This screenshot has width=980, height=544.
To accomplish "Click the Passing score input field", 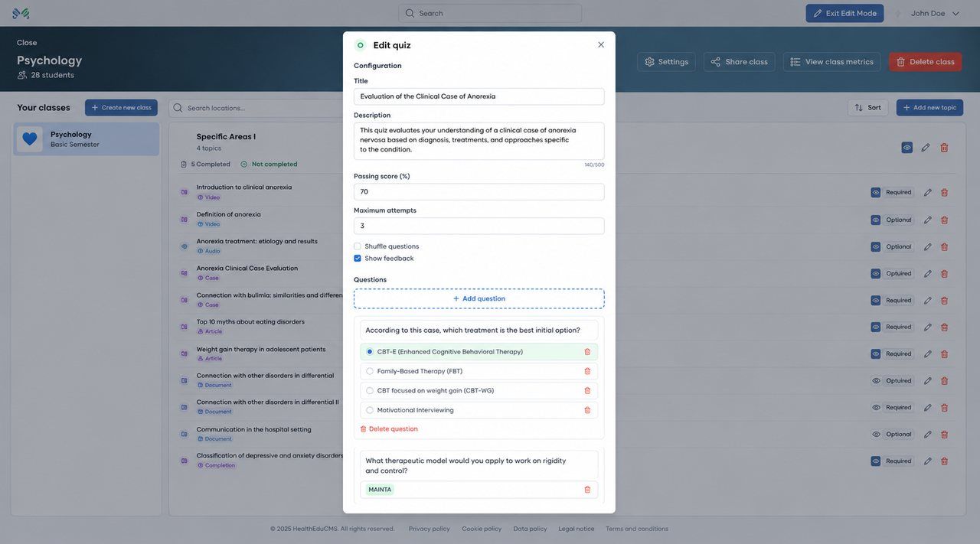I will (479, 192).
